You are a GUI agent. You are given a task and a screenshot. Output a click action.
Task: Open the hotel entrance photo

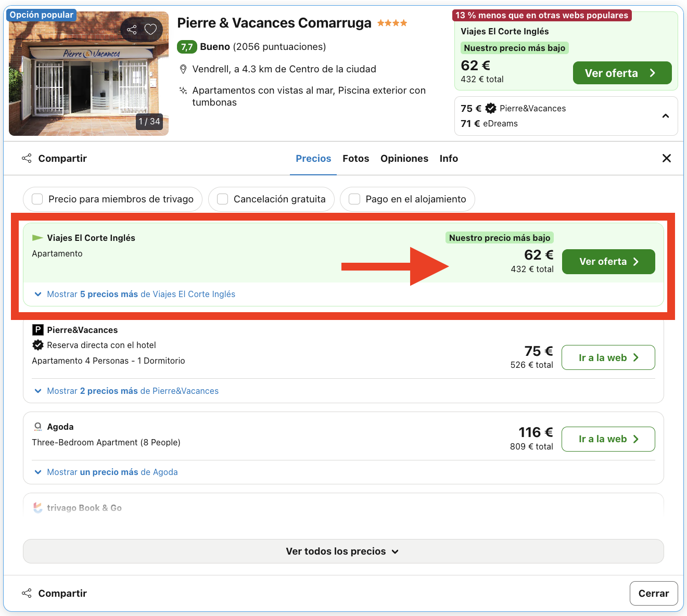click(x=88, y=73)
